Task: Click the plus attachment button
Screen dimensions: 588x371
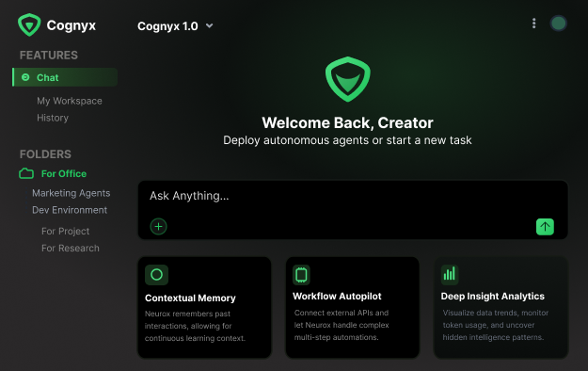Action: pos(158,226)
